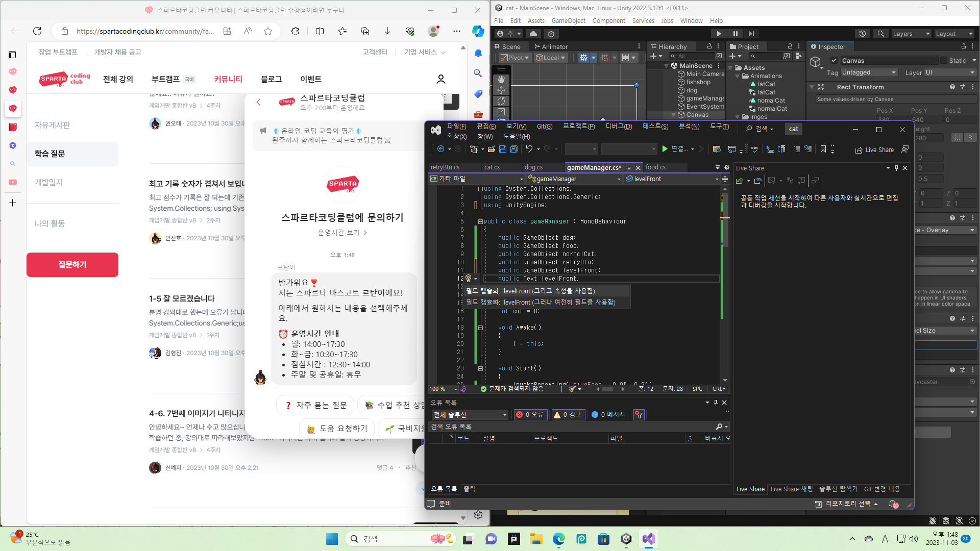Image resolution: width=980 pixels, height=551 pixels.
Task: Toggle the Unity Hierarchy lock icon
Action: (709, 46)
